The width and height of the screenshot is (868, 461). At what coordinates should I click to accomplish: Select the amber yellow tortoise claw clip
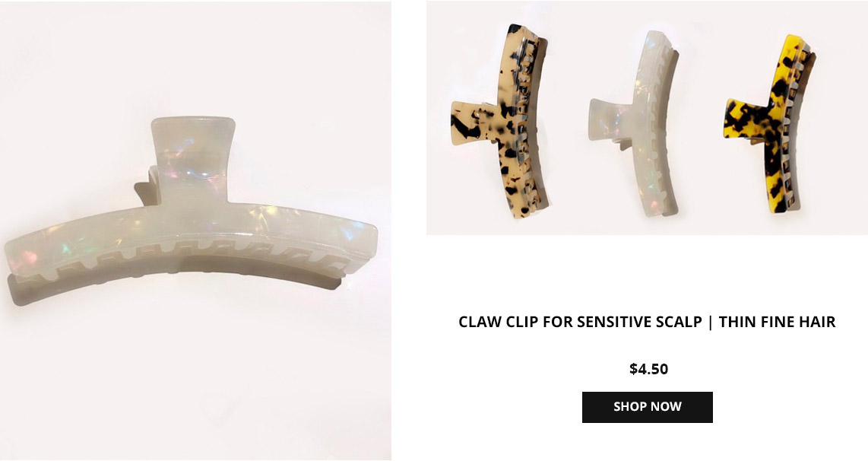(771, 123)
